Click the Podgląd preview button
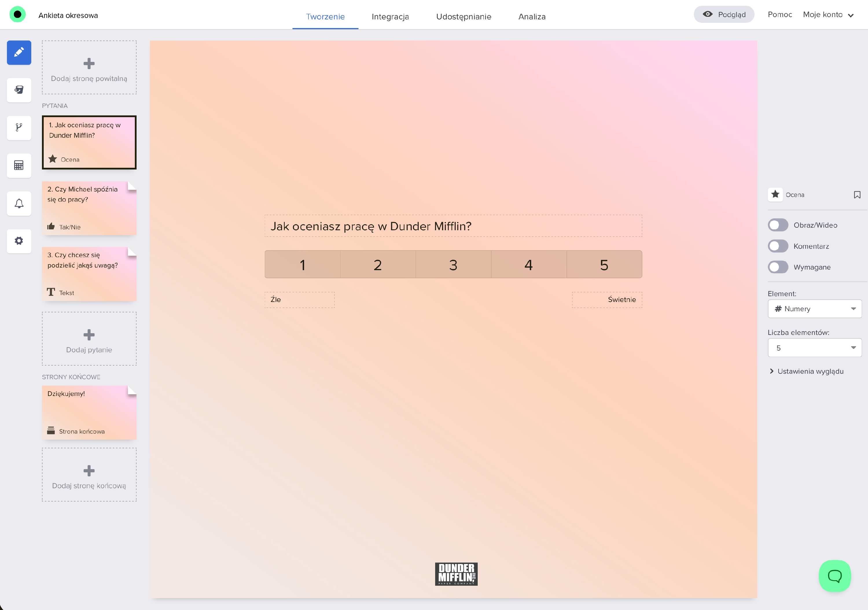Image resolution: width=868 pixels, height=610 pixels. pos(724,15)
